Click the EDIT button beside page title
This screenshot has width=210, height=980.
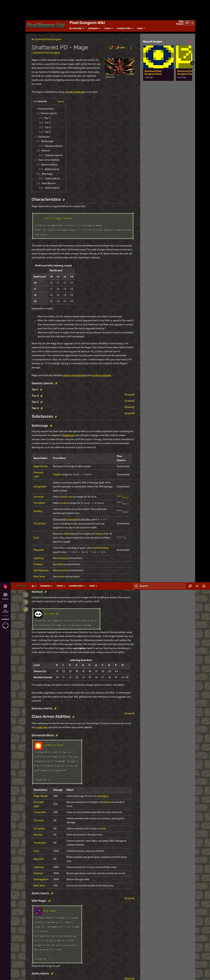(x=121, y=48)
